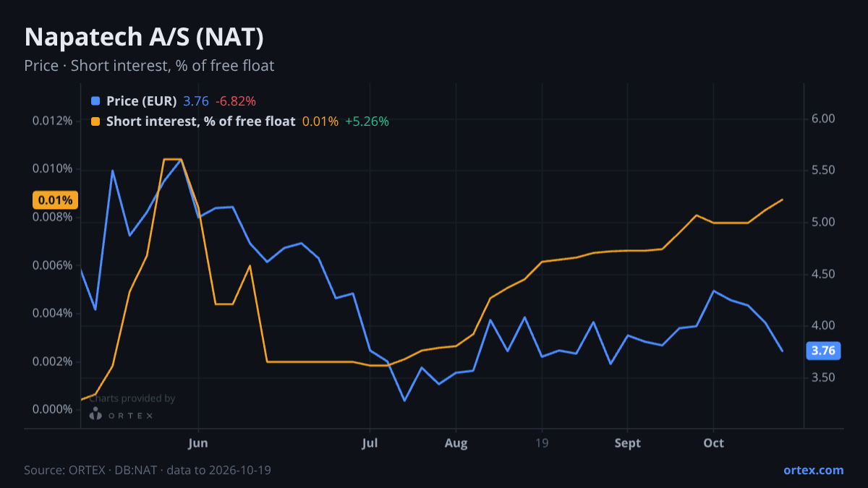Click the 6.00 right axis label
Image resolution: width=868 pixels, height=488 pixels.
click(x=824, y=119)
